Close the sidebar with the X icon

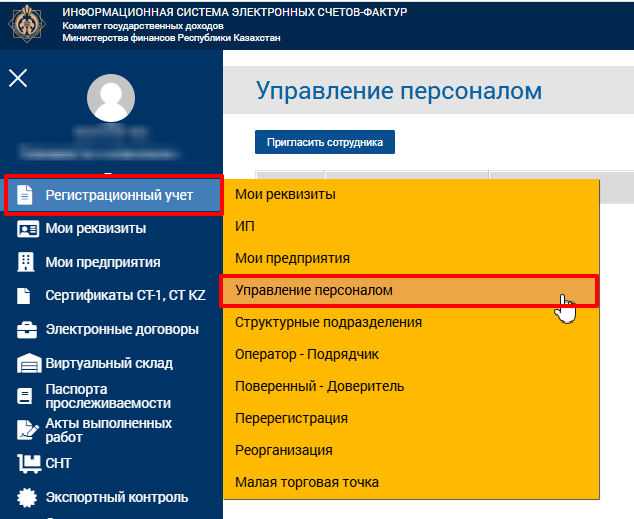tap(18, 78)
